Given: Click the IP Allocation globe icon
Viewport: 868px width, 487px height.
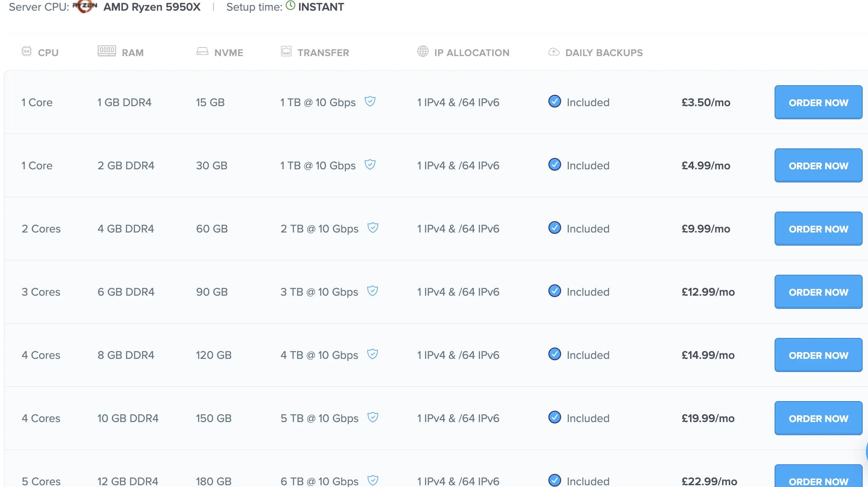Looking at the screenshot, I should (423, 51).
